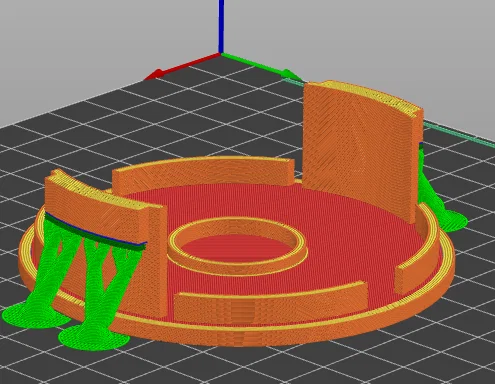The width and height of the screenshot is (495, 384).
Task: Click the front green support base pad
Action: 94,338
